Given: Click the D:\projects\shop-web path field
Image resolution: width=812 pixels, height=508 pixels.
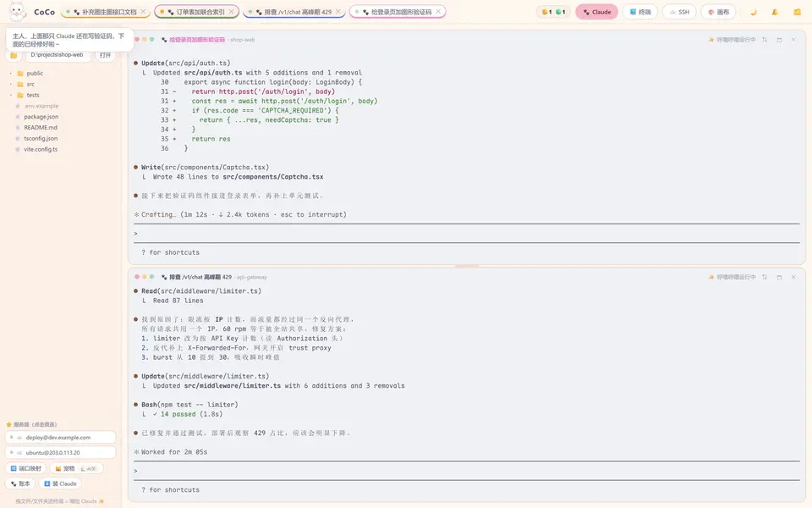Looking at the screenshot, I should [x=57, y=55].
